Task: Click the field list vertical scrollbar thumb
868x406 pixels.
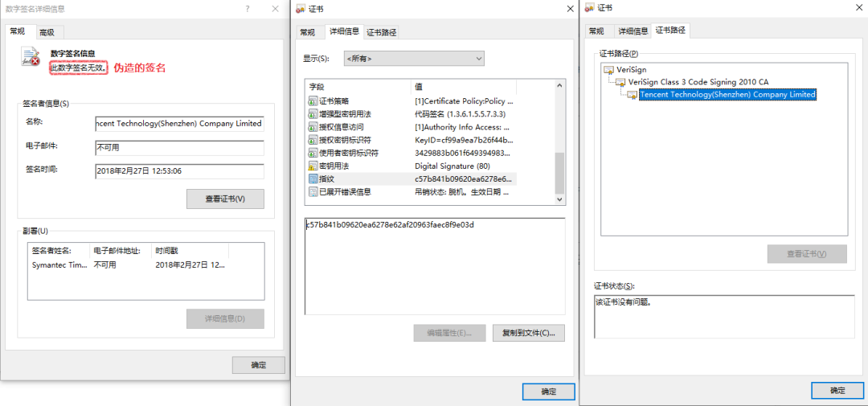Action: tap(559, 172)
